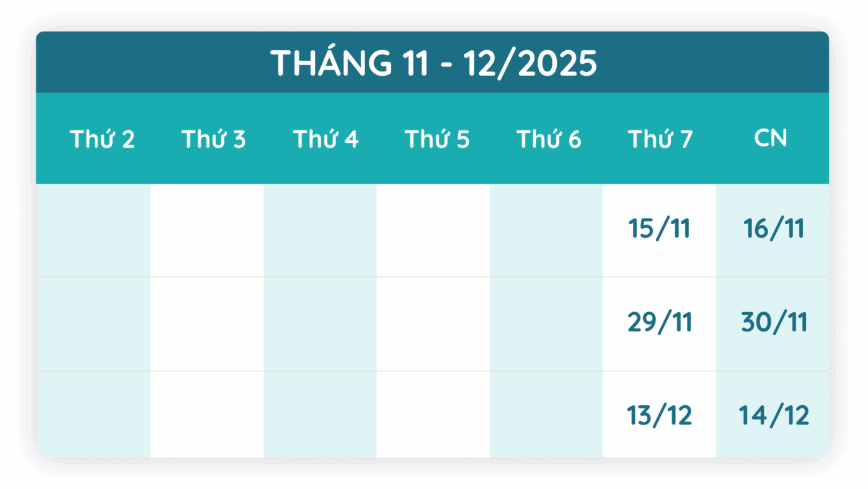This screenshot has width=868, height=489.
Task: Select the Thứ 7 column header
Action: pyautogui.click(x=660, y=140)
